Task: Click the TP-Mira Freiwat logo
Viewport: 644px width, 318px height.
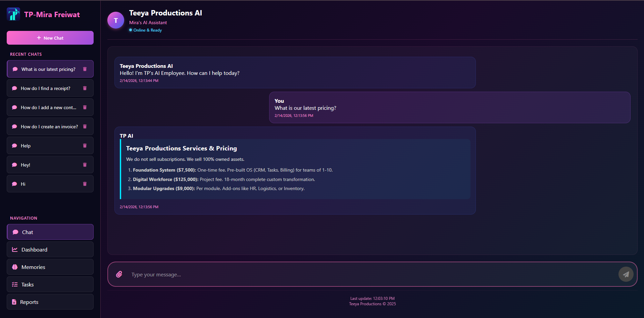Action: coord(13,14)
